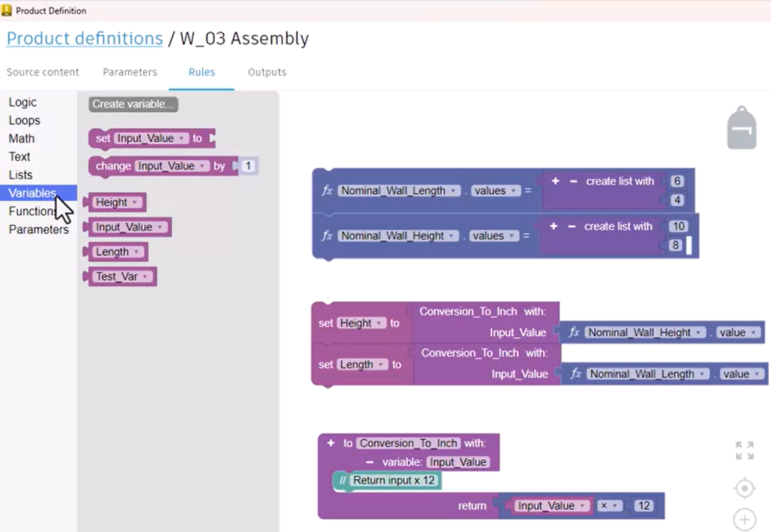The width and height of the screenshot is (771, 532).
Task: Click the number 12 in the return block
Action: [x=644, y=506]
